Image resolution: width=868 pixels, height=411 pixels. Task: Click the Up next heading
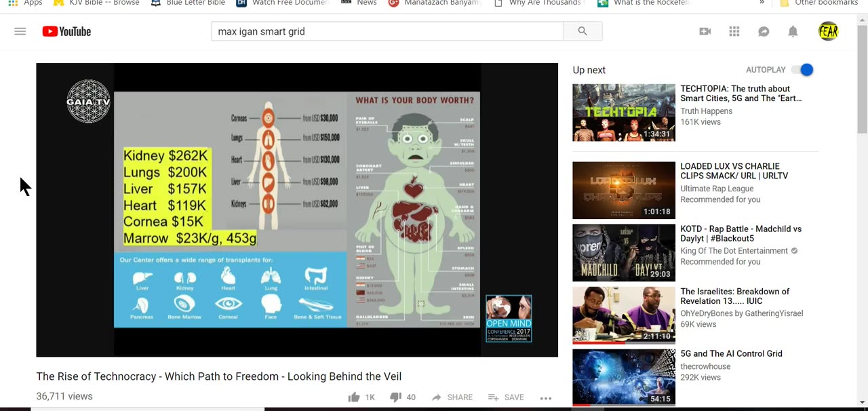tap(589, 70)
